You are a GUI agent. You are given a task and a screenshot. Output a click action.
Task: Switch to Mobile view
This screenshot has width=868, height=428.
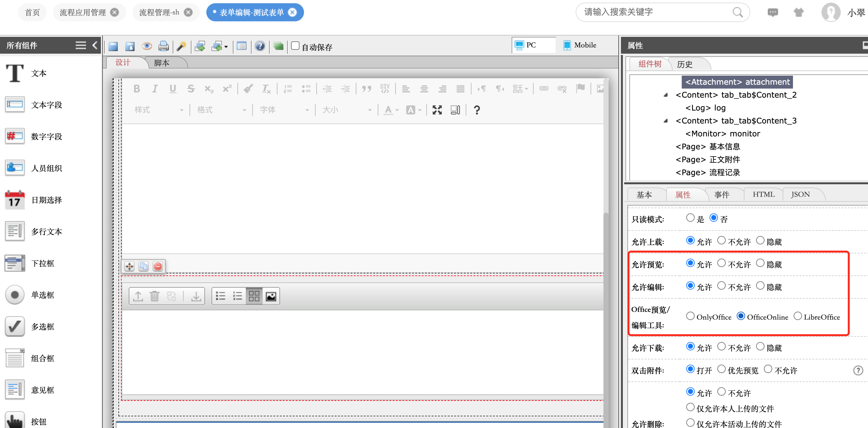(x=580, y=45)
